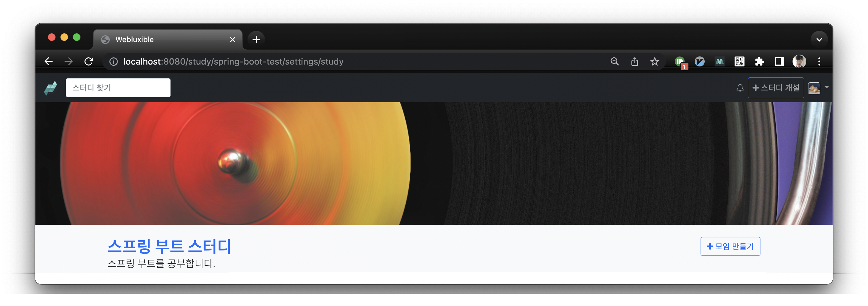Click the browser back arrow
The image size is (868, 306).
coord(49,61)
